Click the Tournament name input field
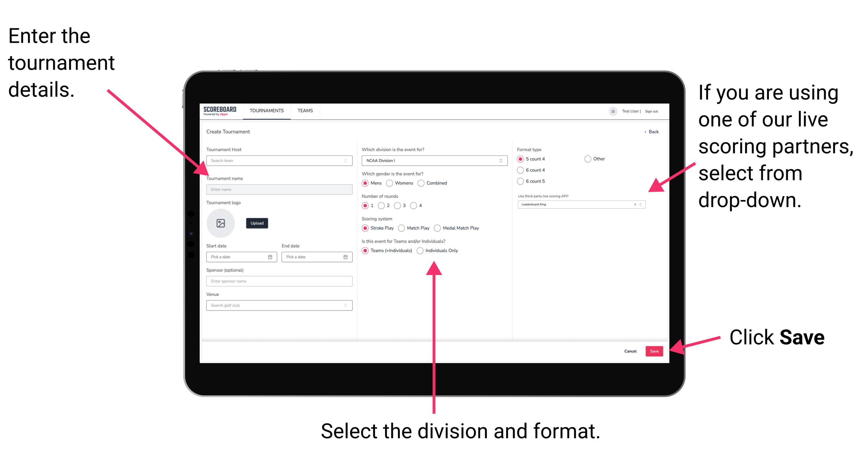 (278, 190)
